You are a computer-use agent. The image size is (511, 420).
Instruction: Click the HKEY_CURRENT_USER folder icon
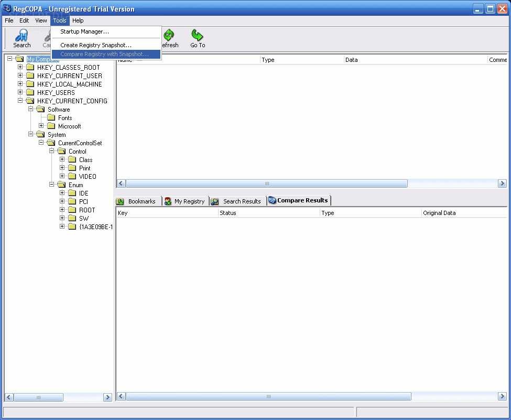[30, 76]
